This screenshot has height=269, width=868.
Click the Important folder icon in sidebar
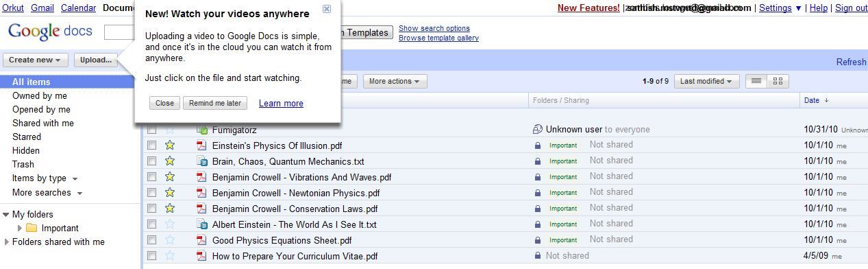point(32,228)
